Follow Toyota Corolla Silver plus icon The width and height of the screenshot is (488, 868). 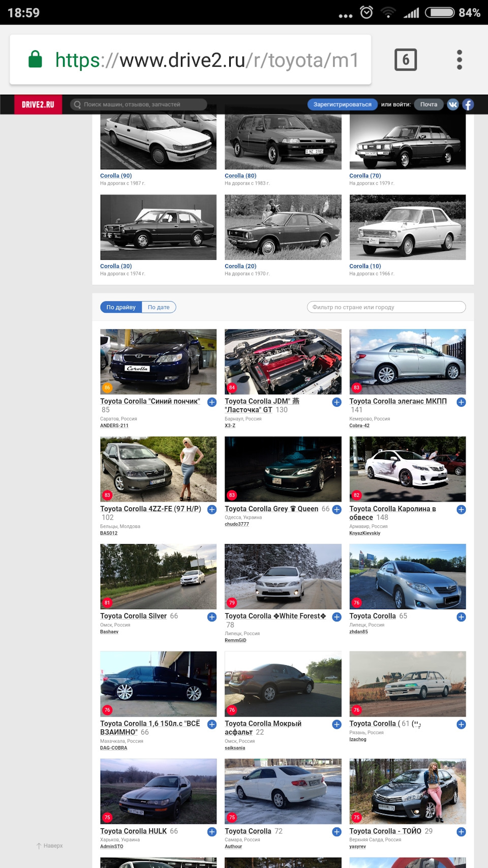coord(212,617)
